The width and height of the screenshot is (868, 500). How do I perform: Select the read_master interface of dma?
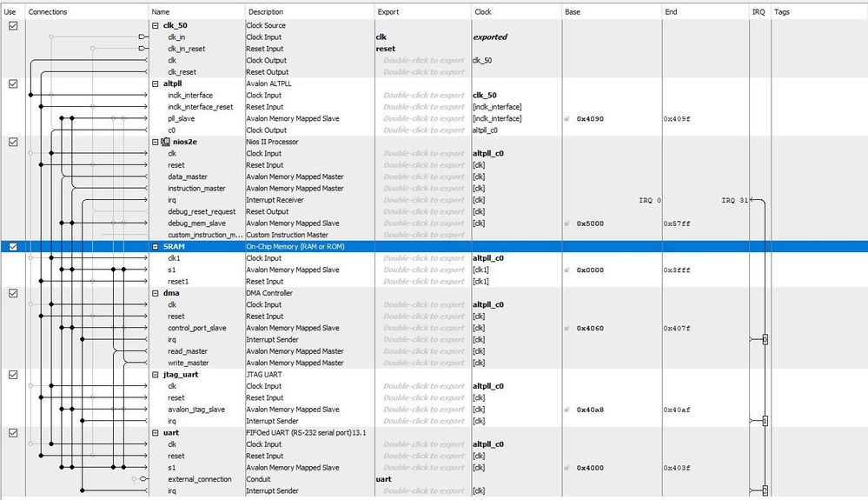tap(188, 351)
